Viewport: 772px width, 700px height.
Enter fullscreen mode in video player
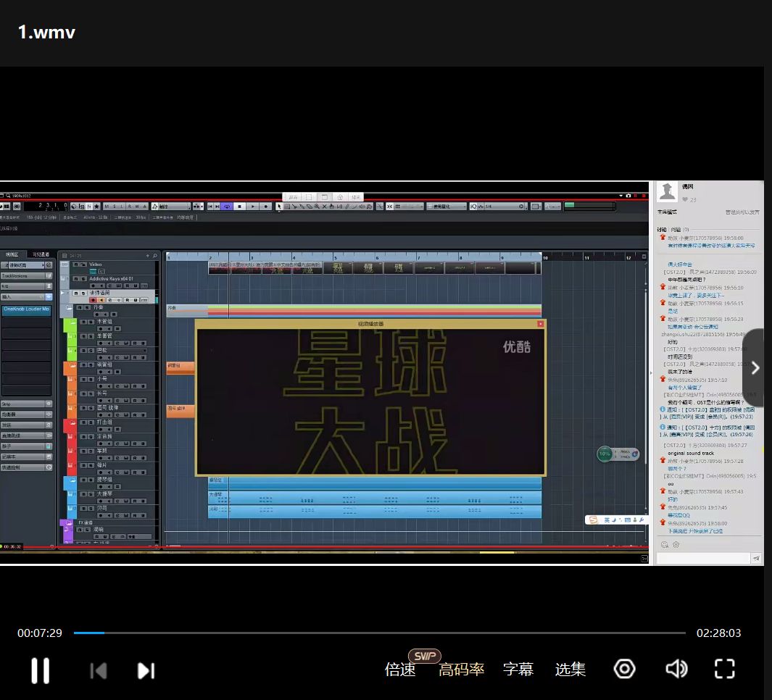click(x=724, y=669)
